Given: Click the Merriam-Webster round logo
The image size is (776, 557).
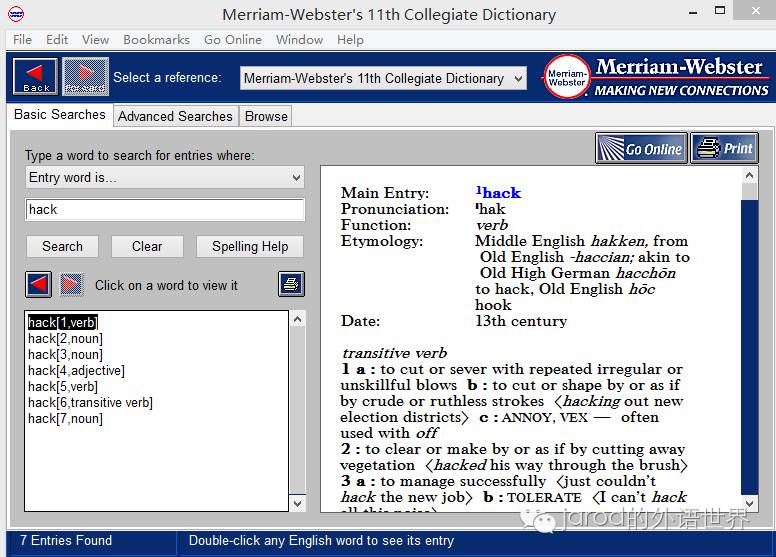Looking at the screenshot, I should point(567,77).
